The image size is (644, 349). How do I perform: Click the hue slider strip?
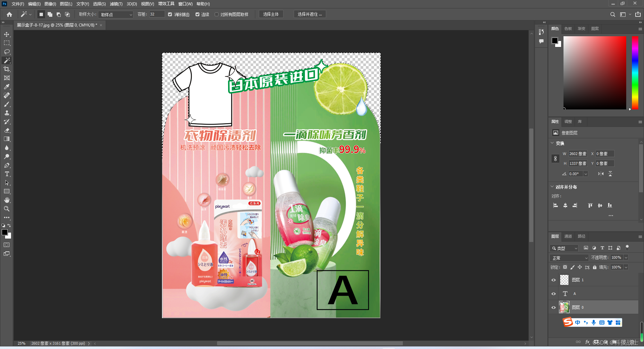click(635, 72)
